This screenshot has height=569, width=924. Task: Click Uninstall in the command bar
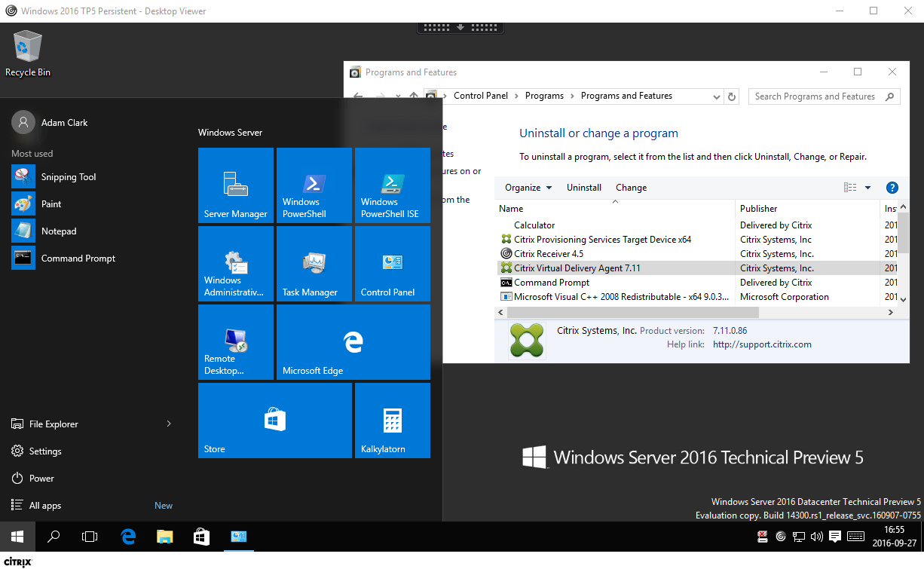583,187
